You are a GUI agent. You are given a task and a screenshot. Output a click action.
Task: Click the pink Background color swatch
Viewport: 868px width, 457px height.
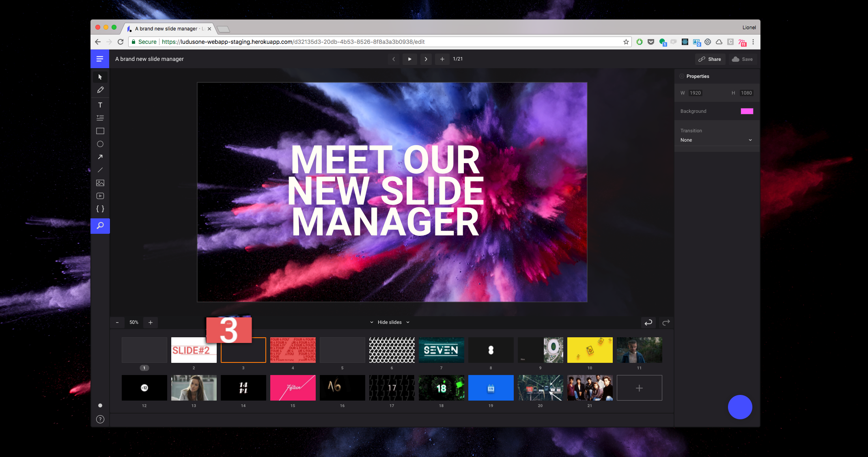(746, 111)
